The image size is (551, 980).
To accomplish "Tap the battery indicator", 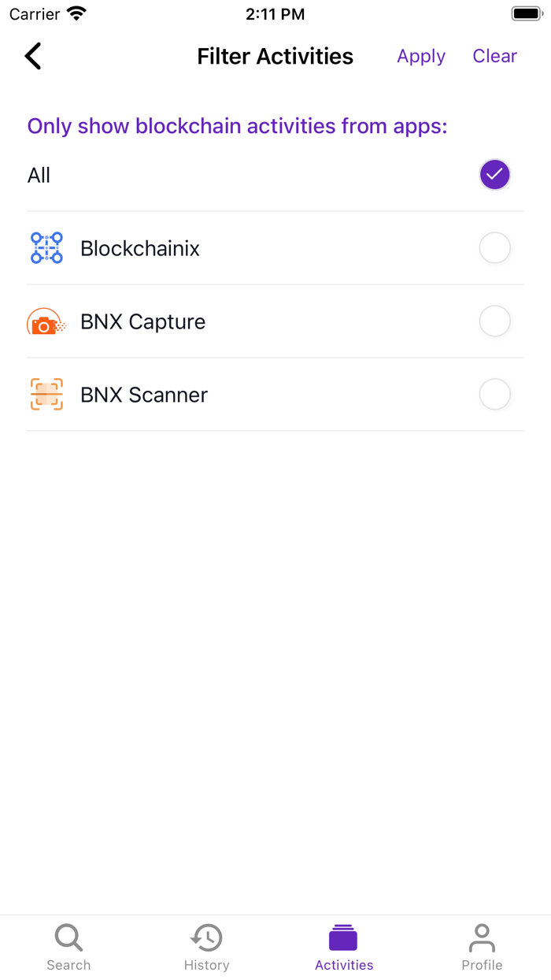I will pos(526,12).
